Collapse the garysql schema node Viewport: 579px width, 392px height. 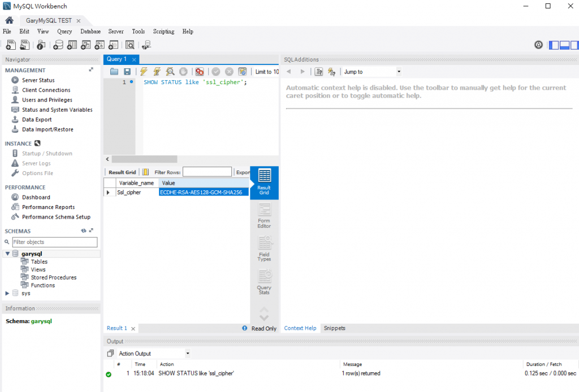tap(7, 254)
